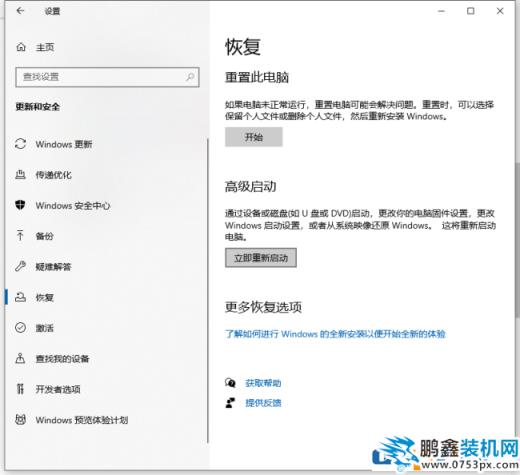
Task: Click the 开发者选项 tools icon
Action: coord(20,389)
